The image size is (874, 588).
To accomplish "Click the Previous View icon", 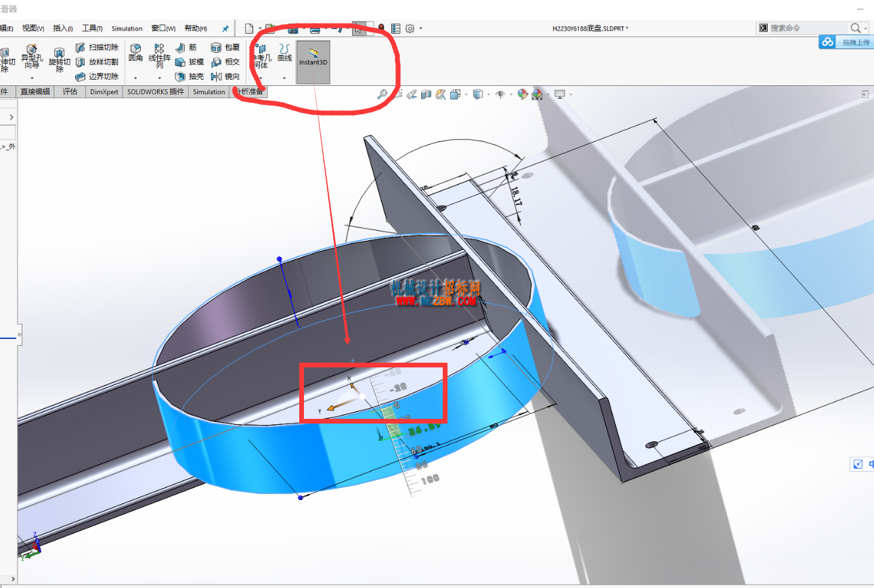I will click(x=411, y=95).
